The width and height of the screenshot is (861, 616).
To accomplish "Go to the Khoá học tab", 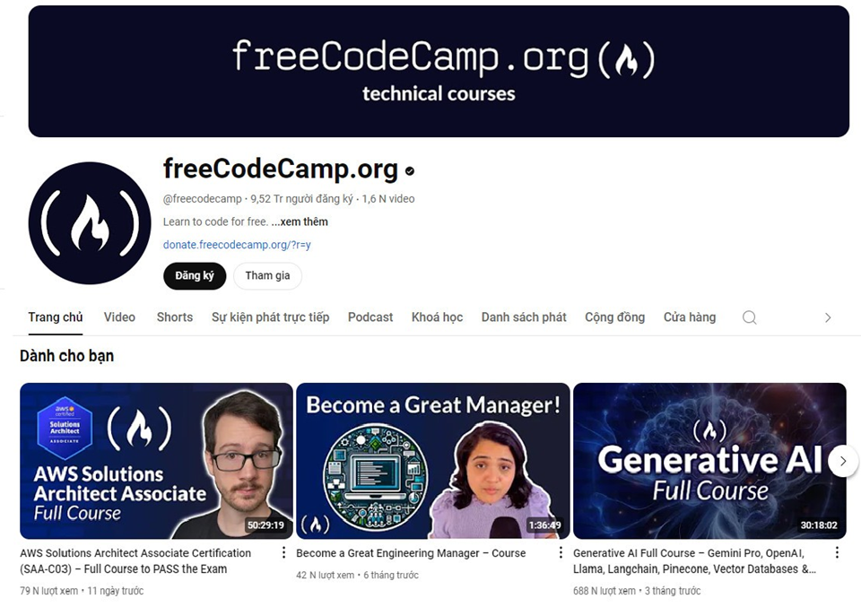I will 437,317.
